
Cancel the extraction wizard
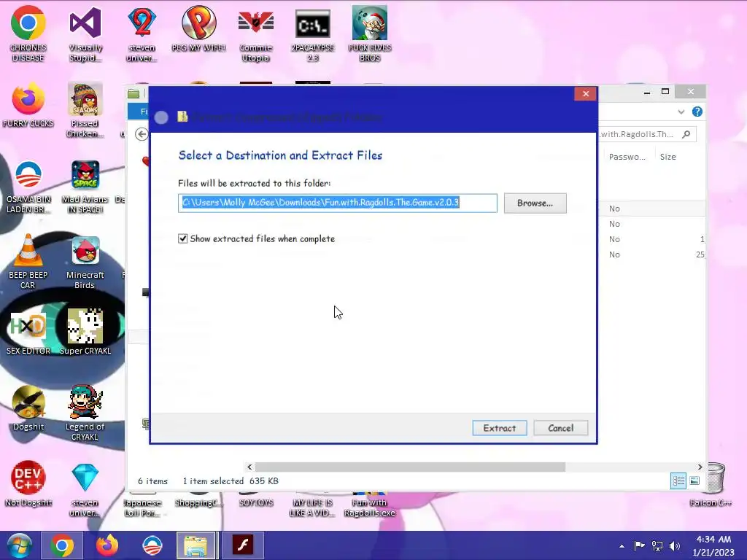[561, 427]
